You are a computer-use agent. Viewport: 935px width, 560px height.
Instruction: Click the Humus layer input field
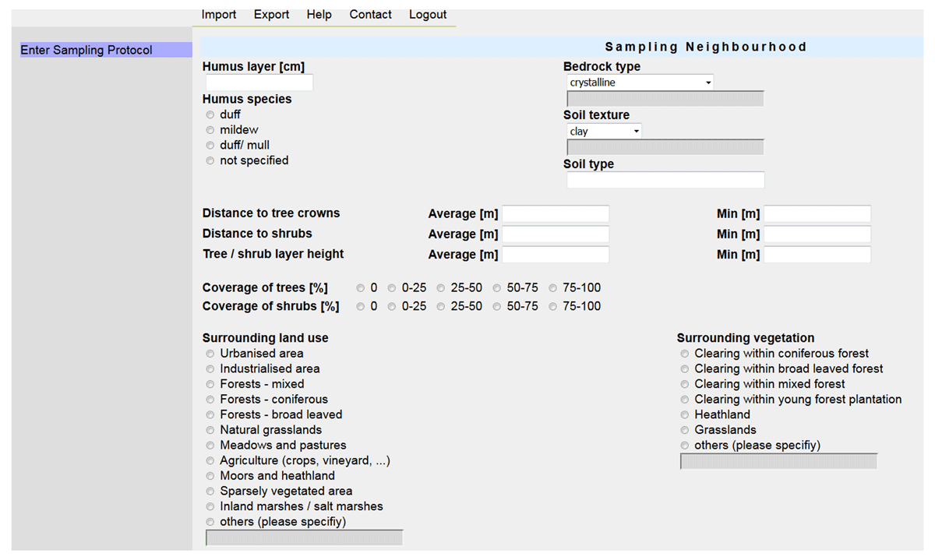coord(259,83)
